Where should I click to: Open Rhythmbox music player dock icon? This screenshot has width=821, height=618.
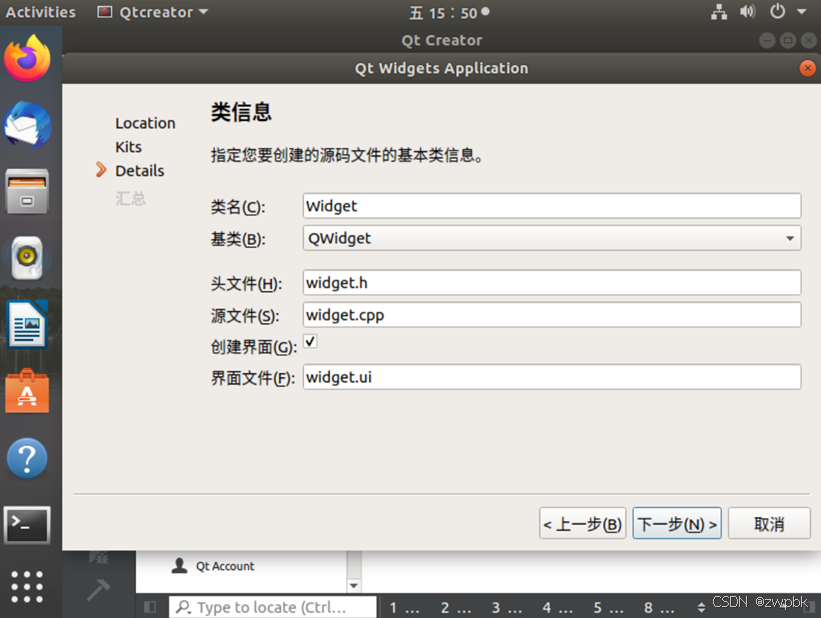27,258
